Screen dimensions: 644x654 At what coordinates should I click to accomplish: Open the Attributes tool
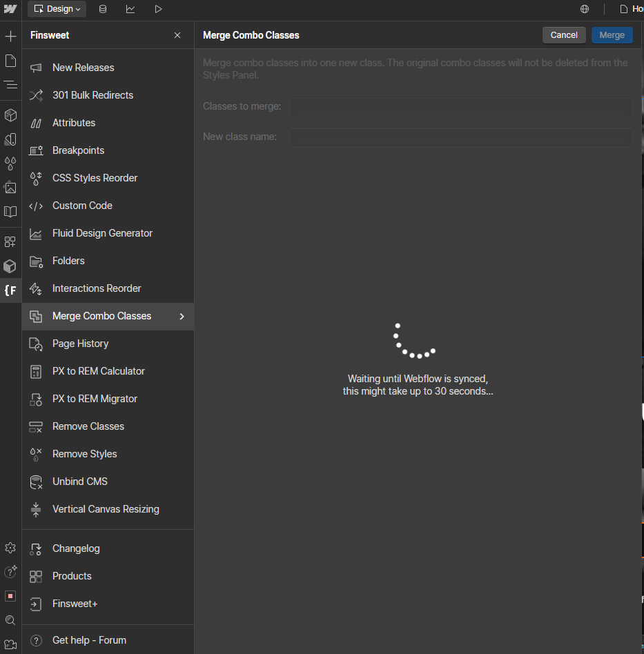pos(108,123)
